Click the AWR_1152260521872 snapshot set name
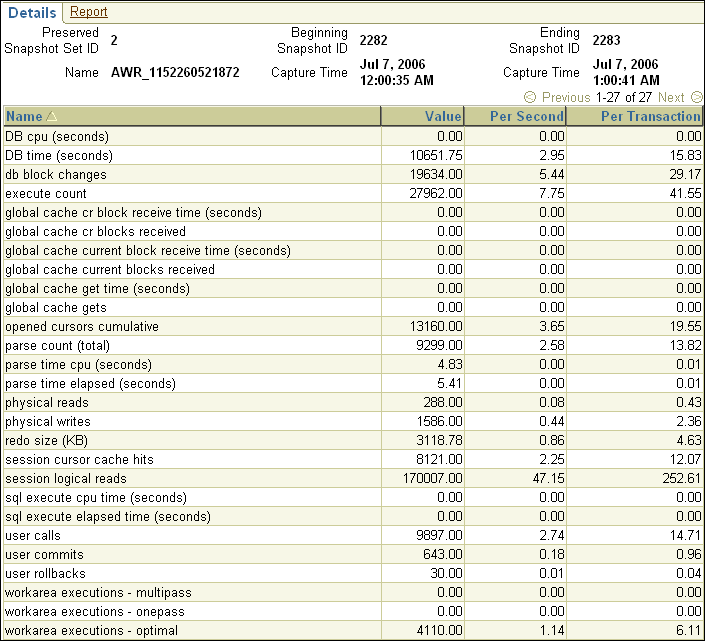Screen dimensions: 705x641 pyautogui.click(x=175, y=73)
